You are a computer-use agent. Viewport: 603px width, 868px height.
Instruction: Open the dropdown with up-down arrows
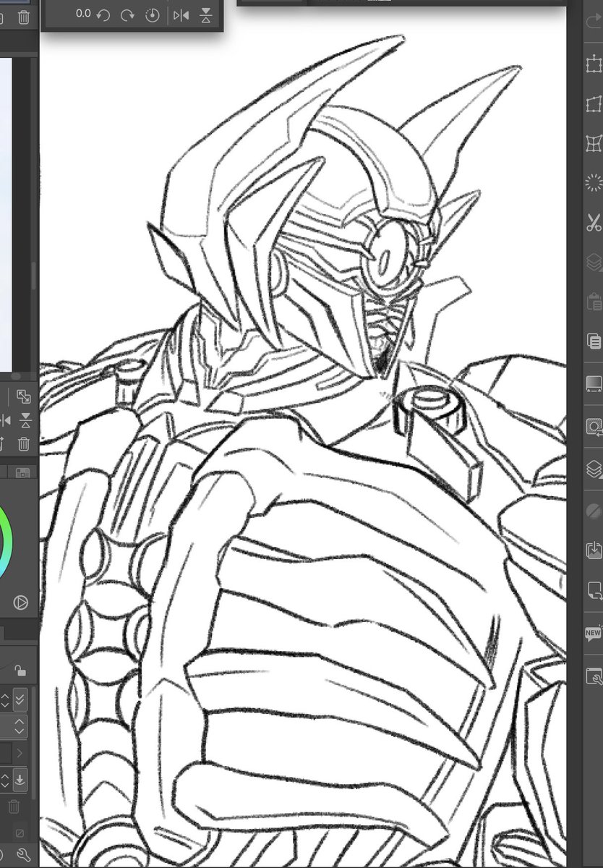pos(20,726)
